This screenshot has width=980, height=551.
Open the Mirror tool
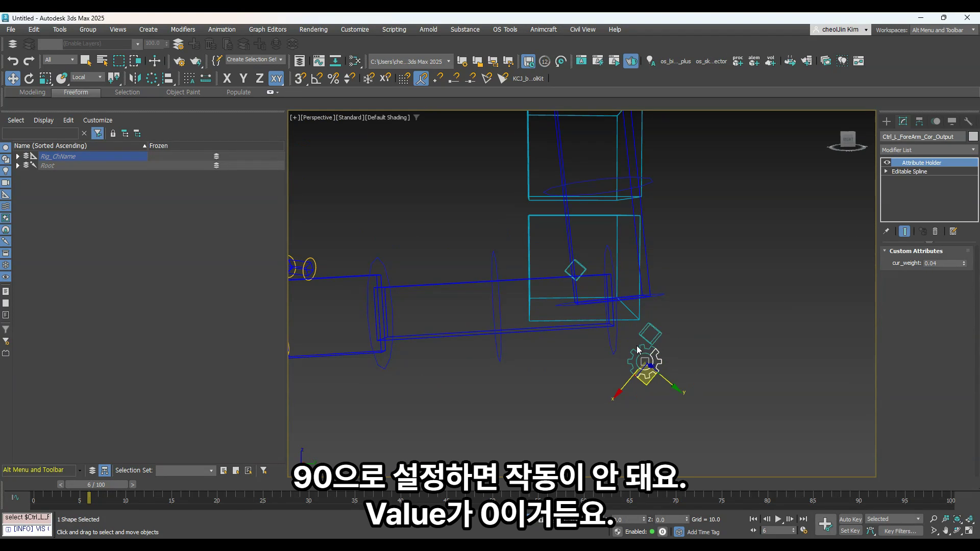point(135,79)
